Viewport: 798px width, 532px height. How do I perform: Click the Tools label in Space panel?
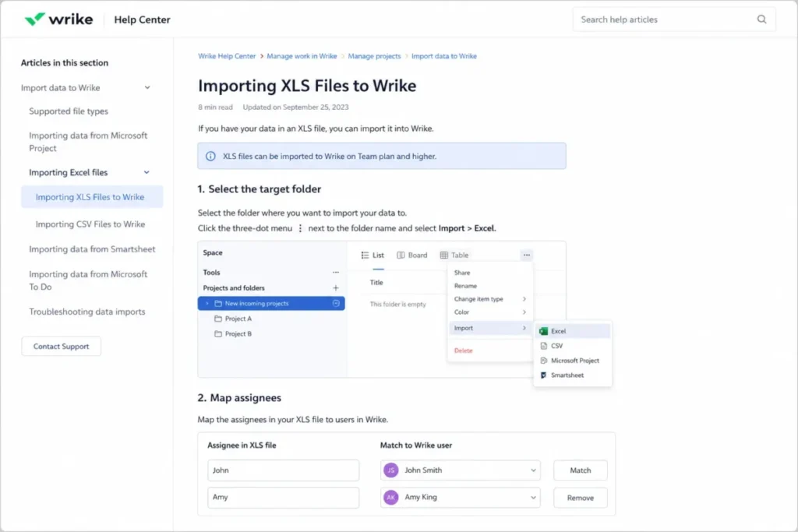(x=211, y=273)
